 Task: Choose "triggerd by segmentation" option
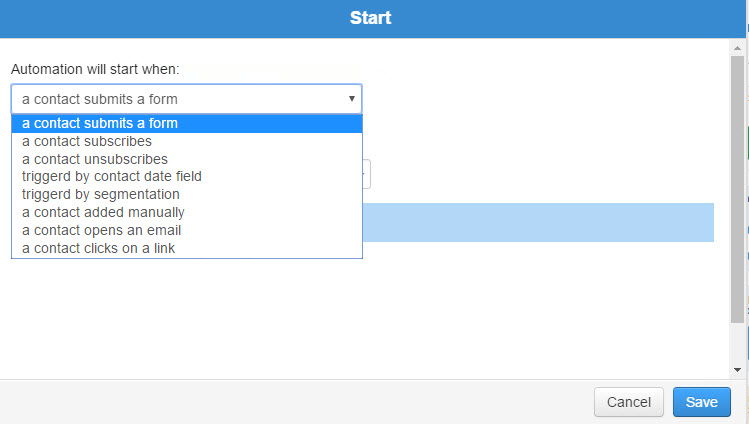(x=187, y=194)
